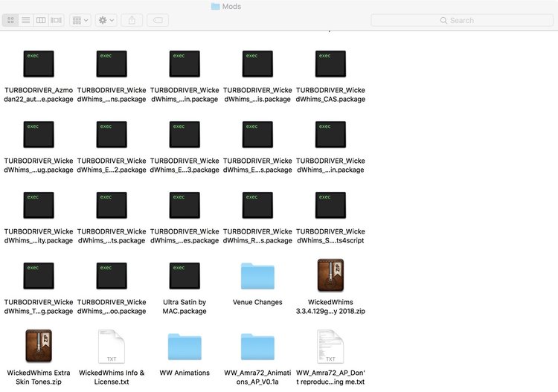Click the Edit Tags toolbar button
The image size is (558, 392).
(158, 20)
